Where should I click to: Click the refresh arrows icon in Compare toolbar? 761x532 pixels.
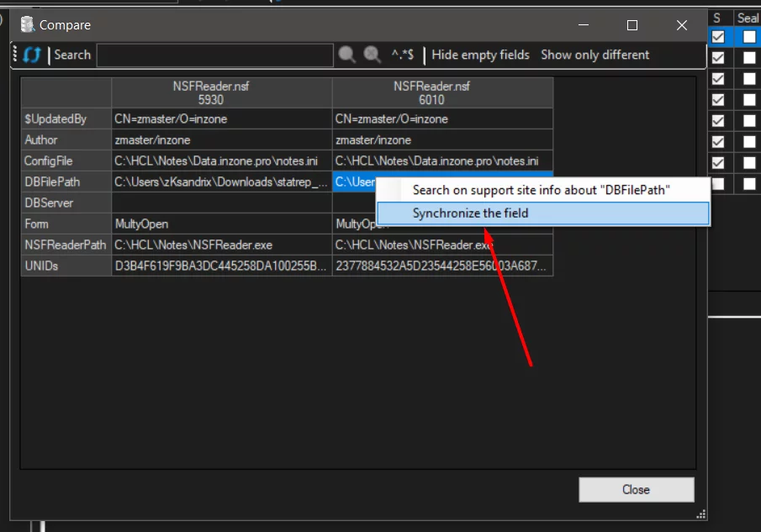coord(32,55)
